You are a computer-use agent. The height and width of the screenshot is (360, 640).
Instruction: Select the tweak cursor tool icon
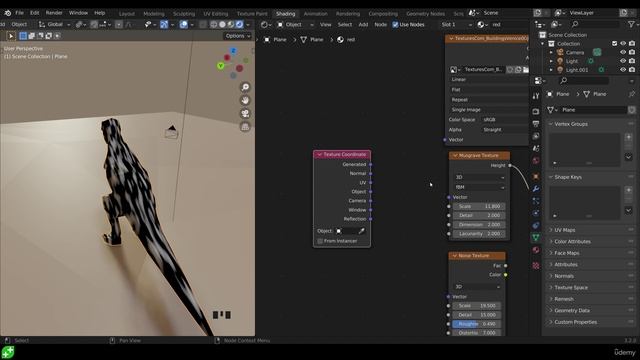click(x=11, y=36)
